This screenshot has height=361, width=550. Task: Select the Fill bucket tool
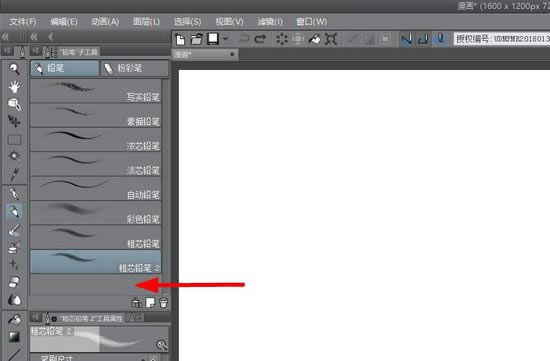coord(14,319)
